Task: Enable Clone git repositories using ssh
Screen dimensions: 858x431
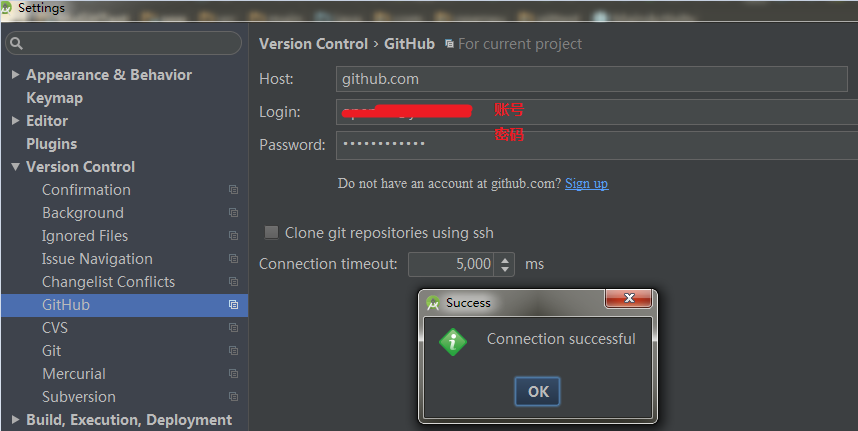Action: [x=271, y=233]
